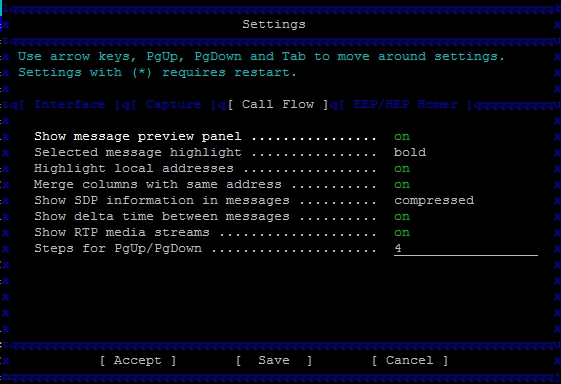The width and height of the screenshot is (561, 384).
Task: Select the Selected message highlight label
Action: coord(138,152)
